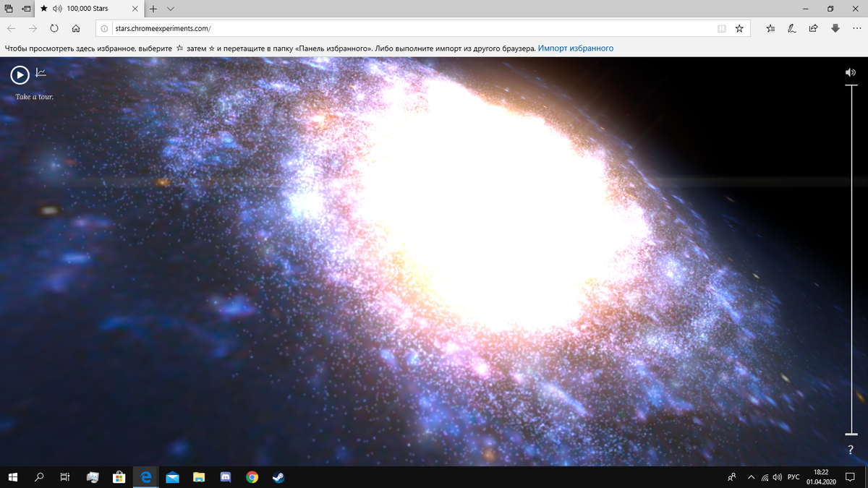Screen dimensions: 868x488
Task: Open the taskbar volume control
Action: click(x=777, y=477)
